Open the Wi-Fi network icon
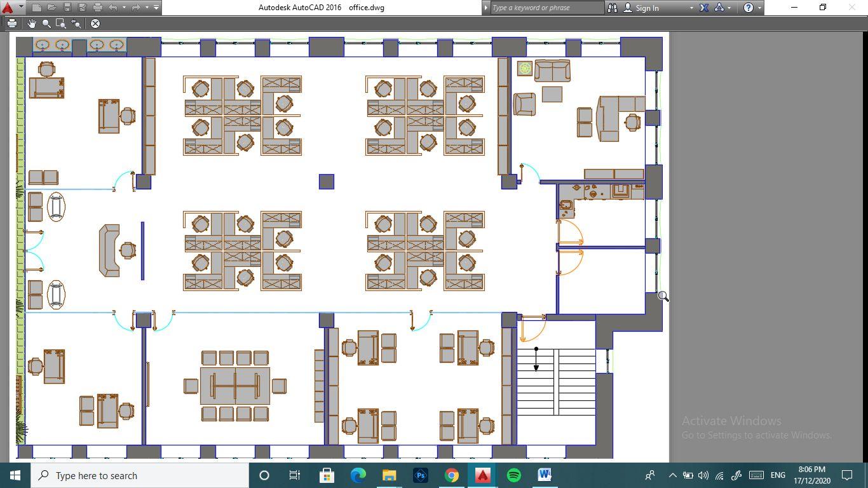The height and width of the screenshot is (488, 868). 719,475
